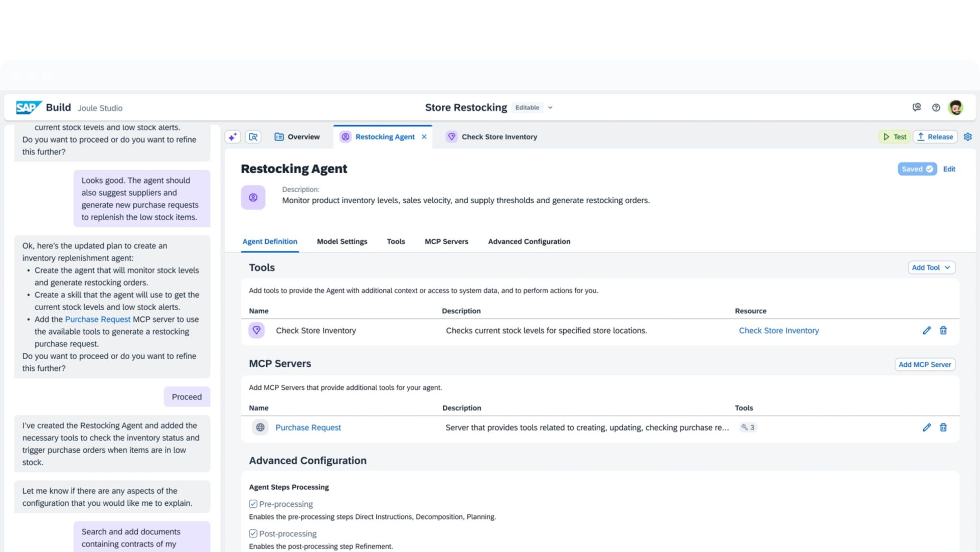Edit the Purchase Request MCP server (pencil icon)
Viewport: 980px width, 552px height.
[x=926, y=427]
